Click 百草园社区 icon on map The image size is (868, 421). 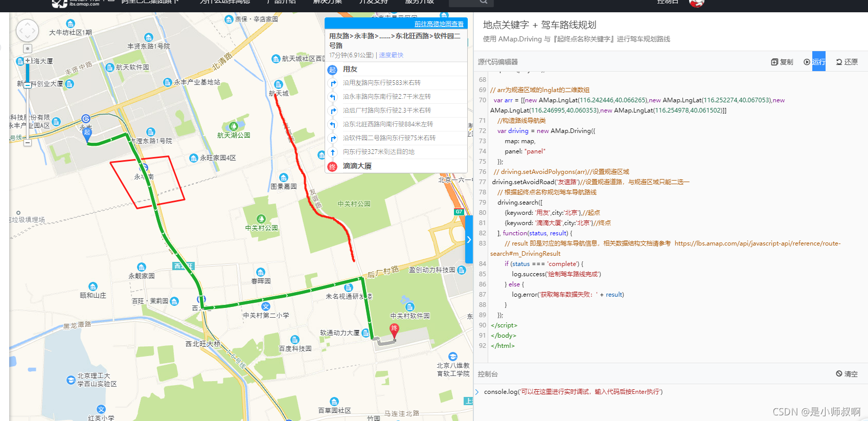(334, 402)
